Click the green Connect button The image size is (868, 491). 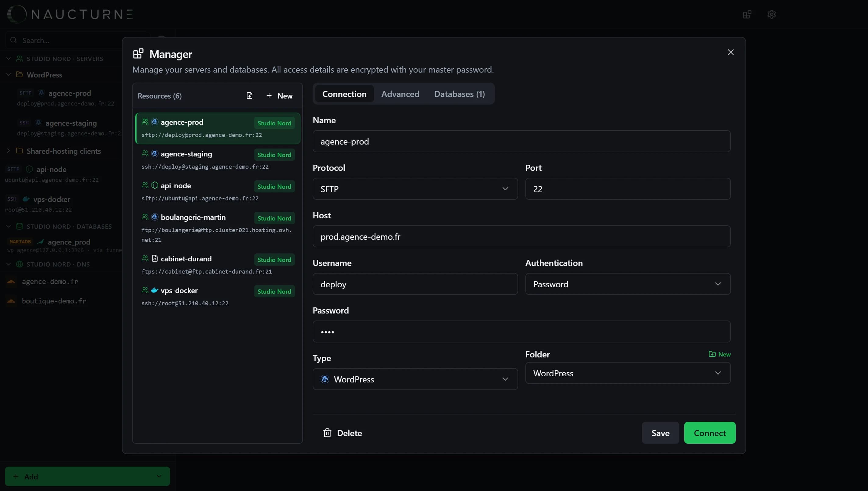(710, 433)
